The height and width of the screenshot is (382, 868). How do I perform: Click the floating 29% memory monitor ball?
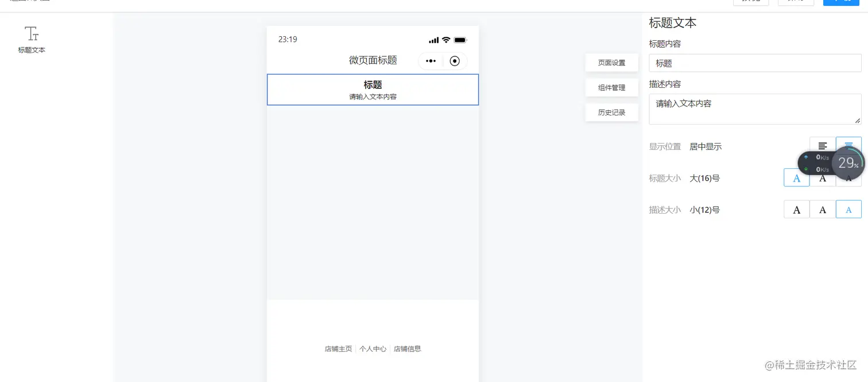tap(848, 163)
